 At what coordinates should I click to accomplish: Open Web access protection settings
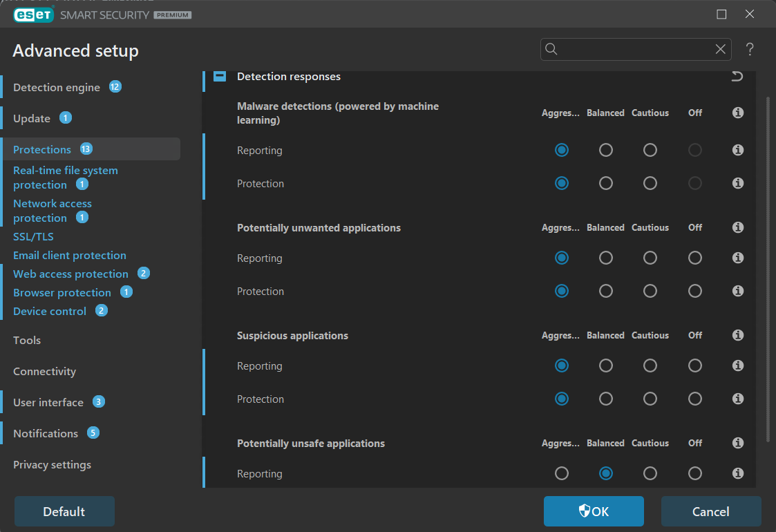pyautogui.click(x=70, y=274)
